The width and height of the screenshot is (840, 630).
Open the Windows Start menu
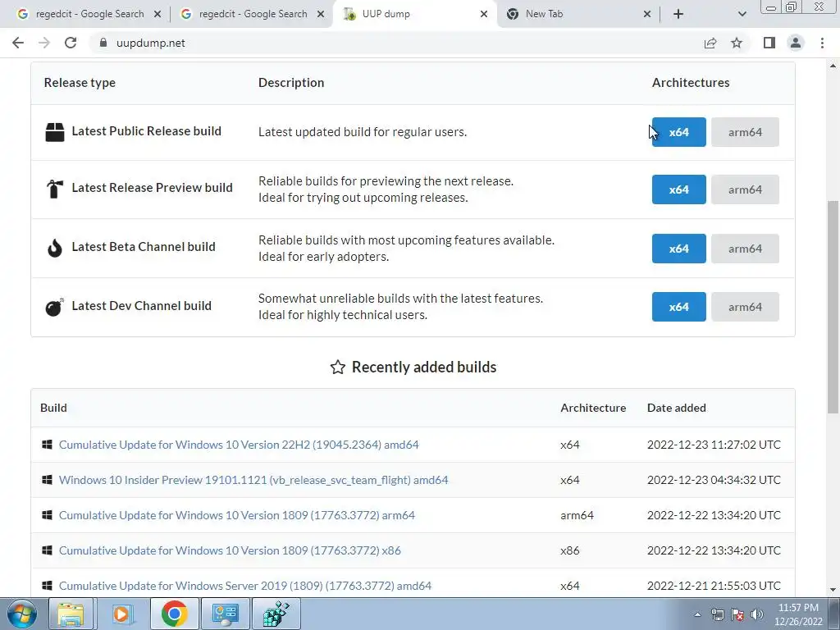pos(22,614)
